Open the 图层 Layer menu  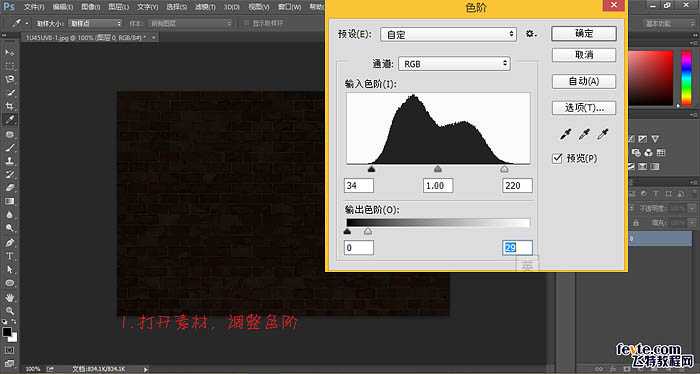[x=119, y=7]
